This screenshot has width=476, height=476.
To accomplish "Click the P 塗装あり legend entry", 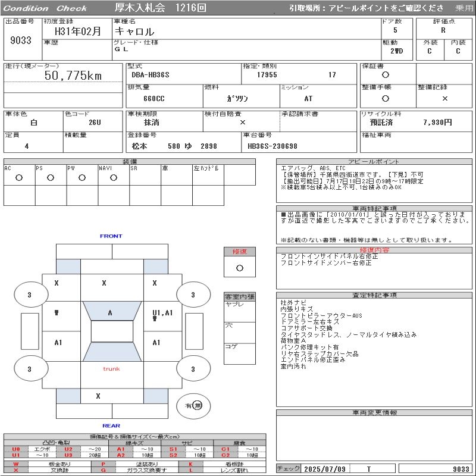I will point(135,464).
